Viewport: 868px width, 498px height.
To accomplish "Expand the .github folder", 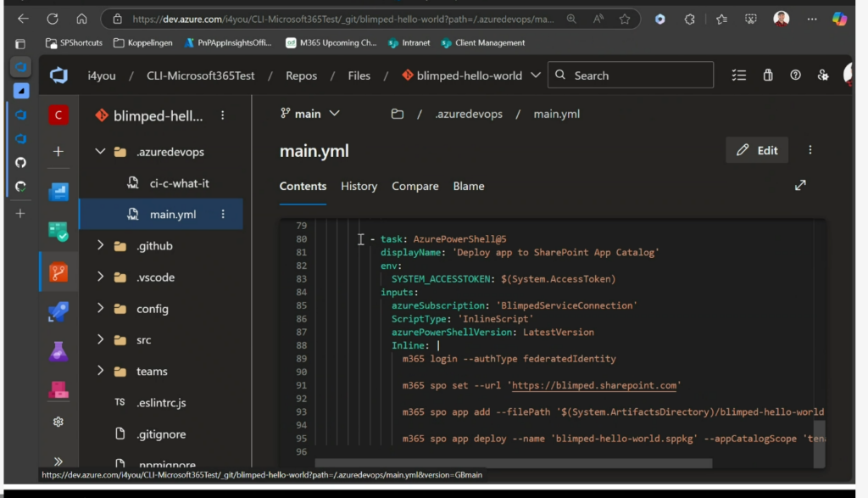I will [100, 245].
